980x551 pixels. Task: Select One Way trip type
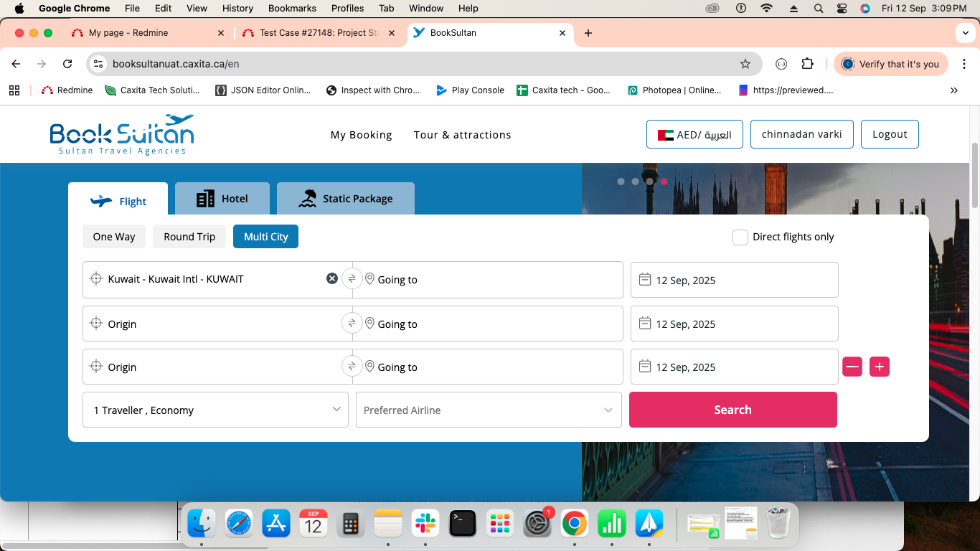114,237
